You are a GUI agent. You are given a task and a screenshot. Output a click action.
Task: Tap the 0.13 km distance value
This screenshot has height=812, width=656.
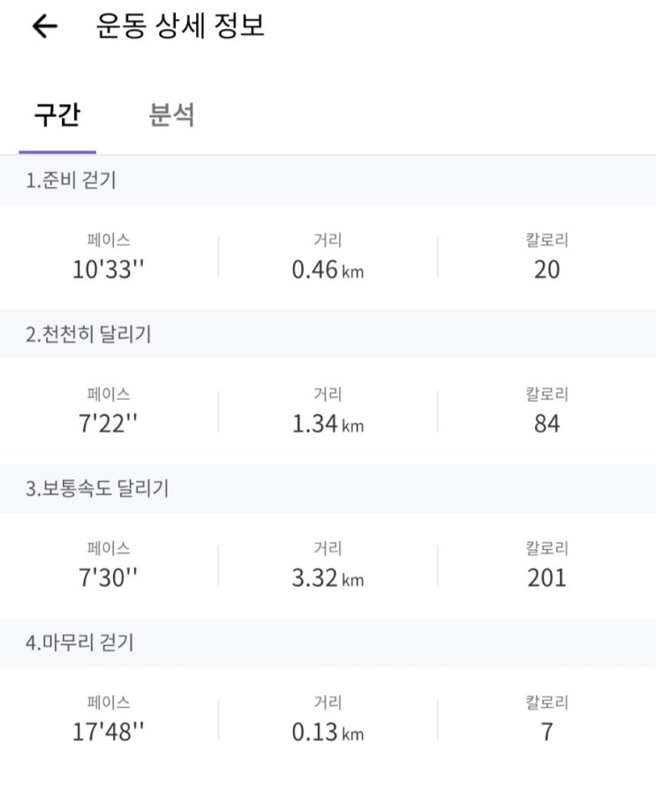(x=327, y=733)
